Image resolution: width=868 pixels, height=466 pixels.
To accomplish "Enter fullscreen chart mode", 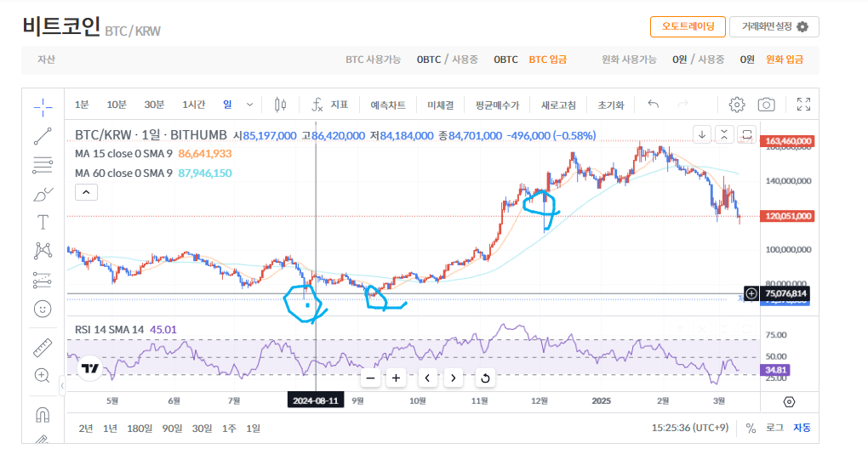I will tap(804, 104).
